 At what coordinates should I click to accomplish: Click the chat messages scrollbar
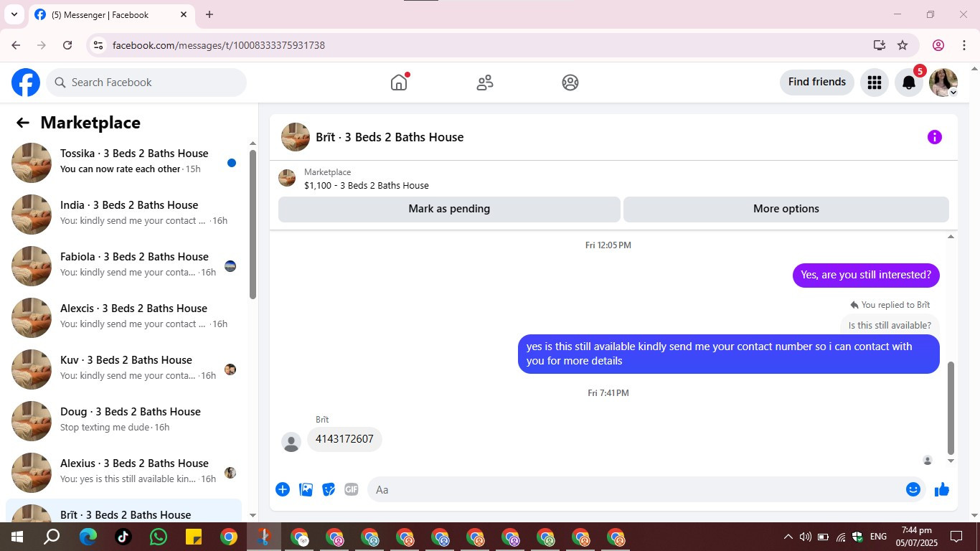pos(951,408)
